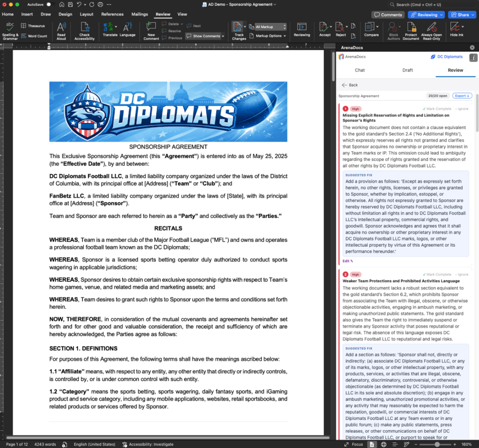Click the Reviewing pane icon

click(302, 29)
